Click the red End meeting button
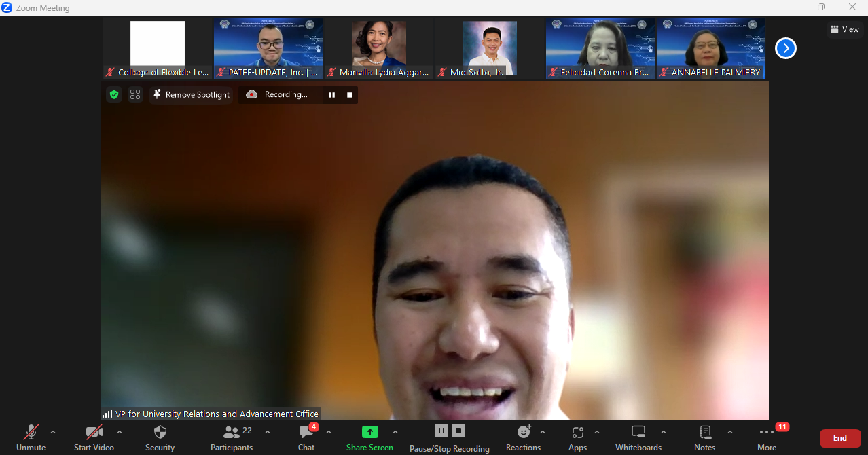 tap(840, 438)
